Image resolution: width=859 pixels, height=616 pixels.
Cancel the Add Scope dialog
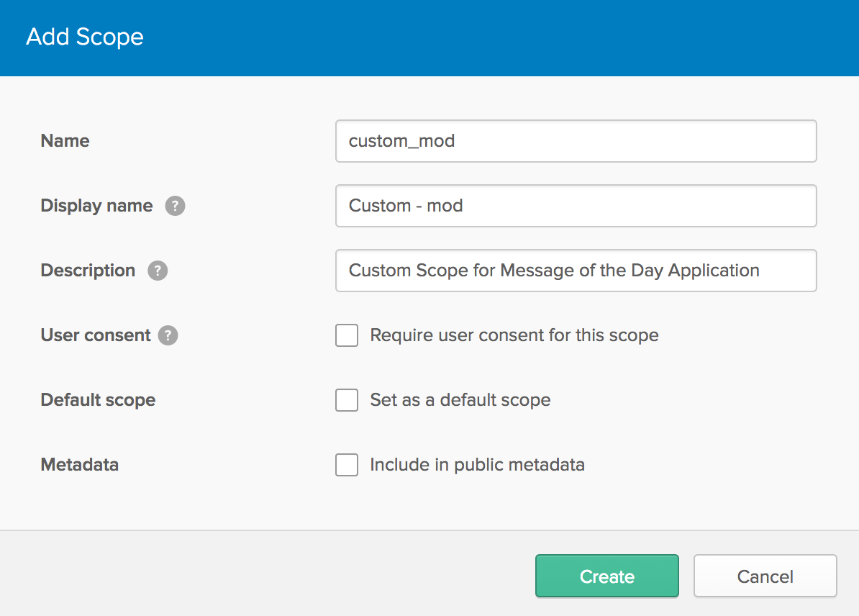click(x=765, y=576)
